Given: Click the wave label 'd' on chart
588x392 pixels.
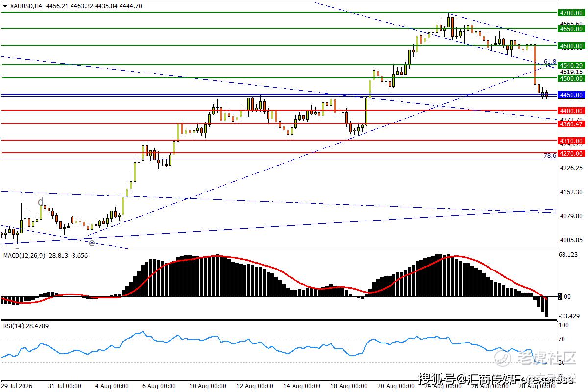Looking at the screenshot, I should (42, 202).
